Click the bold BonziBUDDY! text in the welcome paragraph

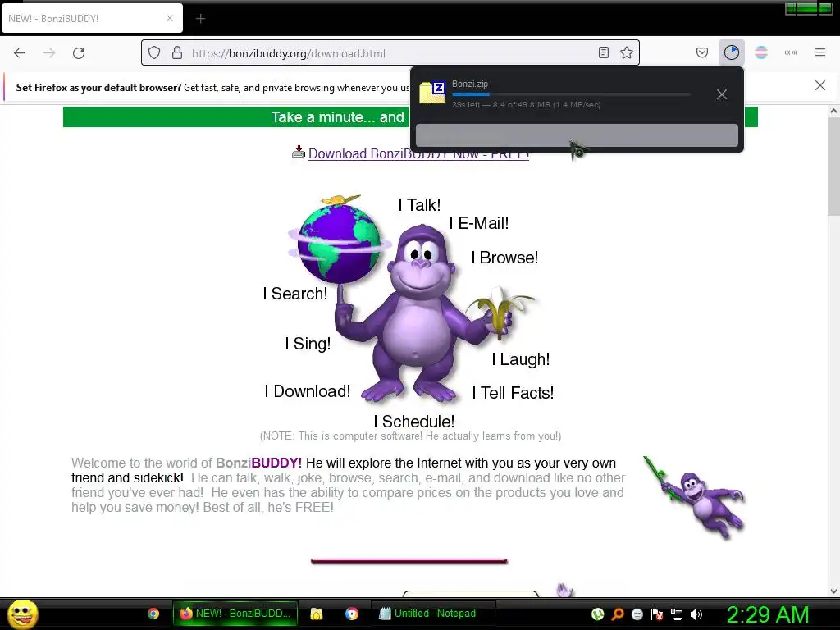tap(258, 463)
